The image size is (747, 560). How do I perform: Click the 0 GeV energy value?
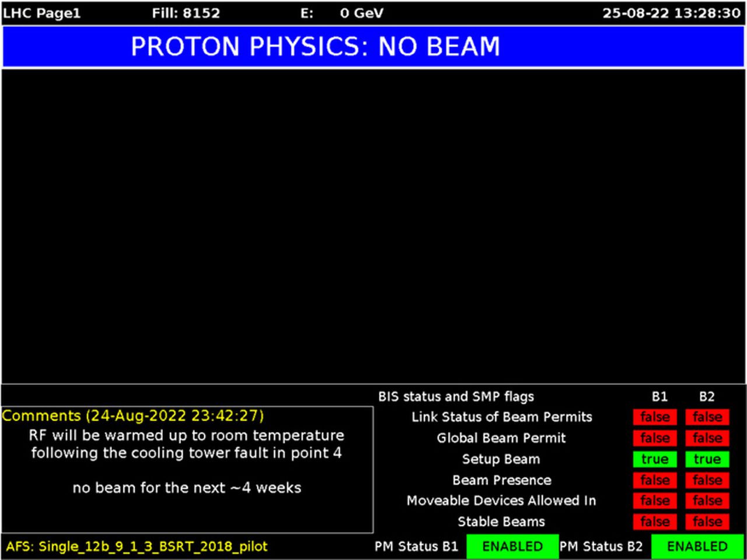coord(362,13)
